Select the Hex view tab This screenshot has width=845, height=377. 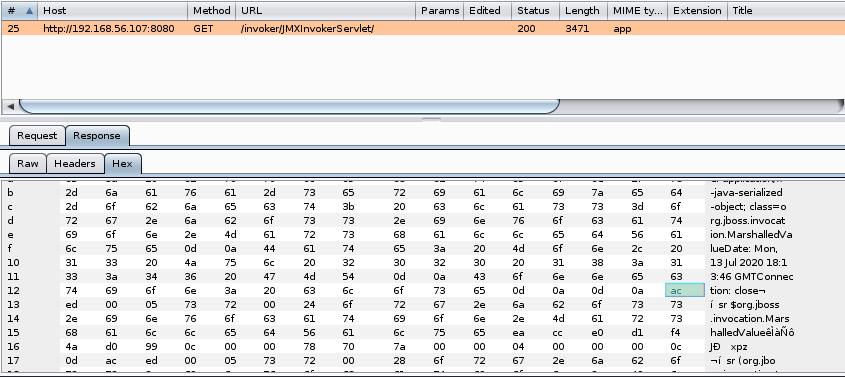122,164
